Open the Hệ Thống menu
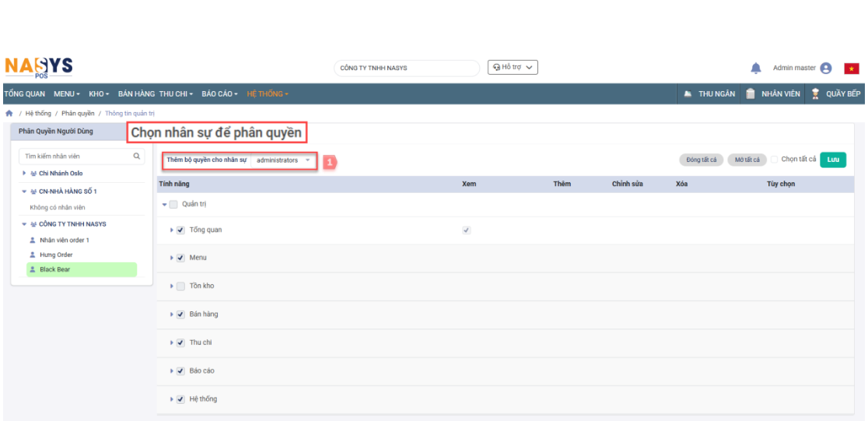Screen dimensions: 868x421 click(267, 94)
